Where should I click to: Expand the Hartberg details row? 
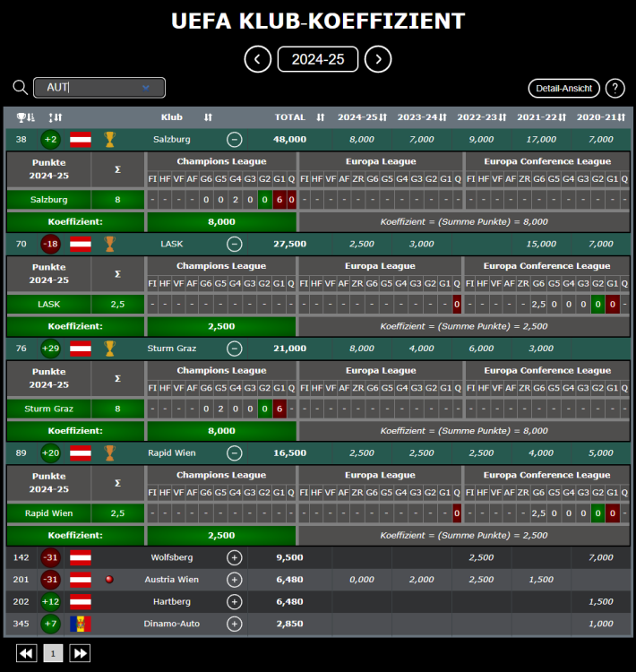coord(235,602)
